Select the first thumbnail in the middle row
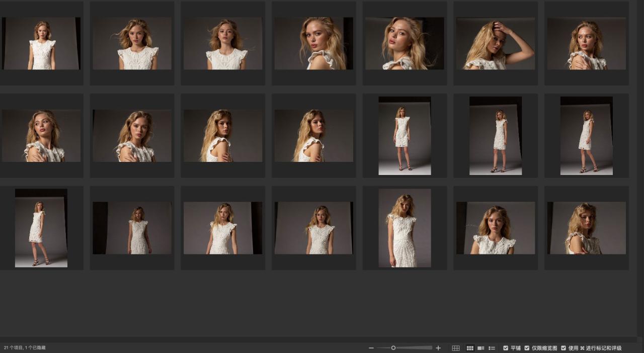The height and width of the screenshot is (353, 644). [x=41, y=136]
